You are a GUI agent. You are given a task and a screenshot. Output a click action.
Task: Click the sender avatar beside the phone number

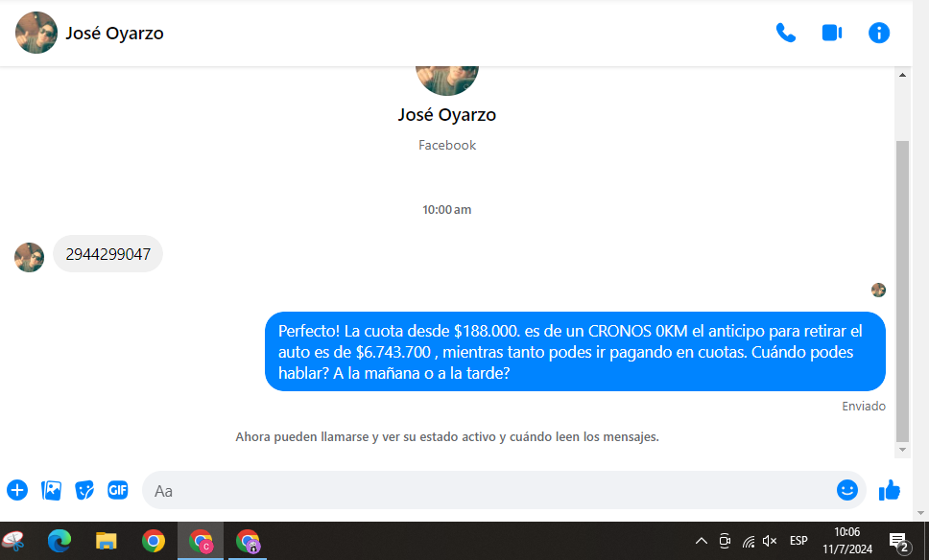(30, 257)
